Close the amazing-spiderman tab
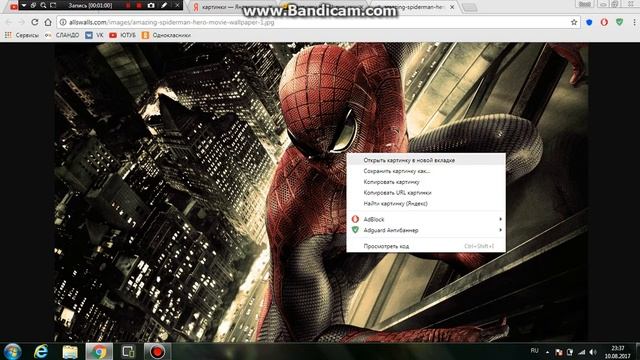Image resolution: width=640 pixels, height=360 pixels. pyautogui.click(x=452, y=7)
